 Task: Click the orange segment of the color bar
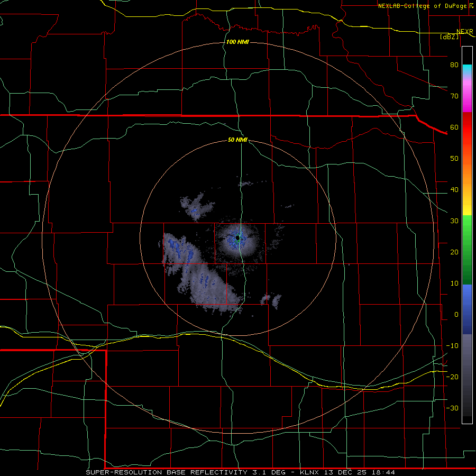pyautogui.click(x=467, y=173)
